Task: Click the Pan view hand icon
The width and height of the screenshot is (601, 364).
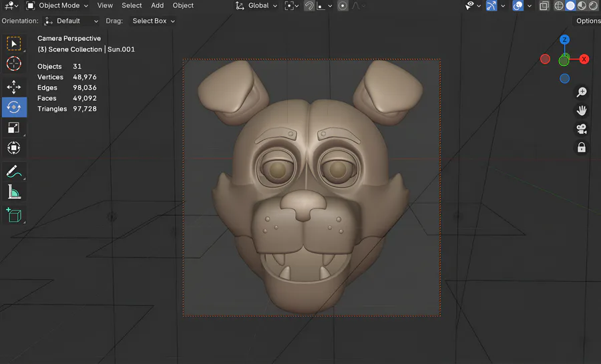Action: point(582,110)
